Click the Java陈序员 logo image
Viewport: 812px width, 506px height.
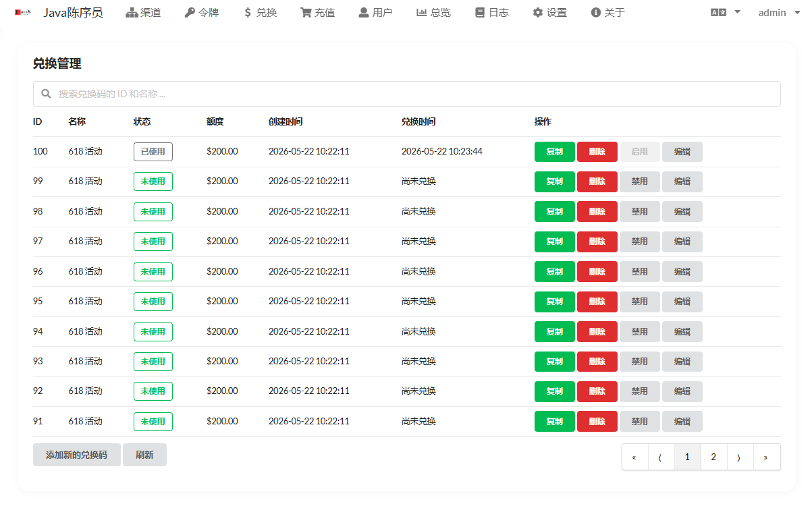[x=23, y=12]
